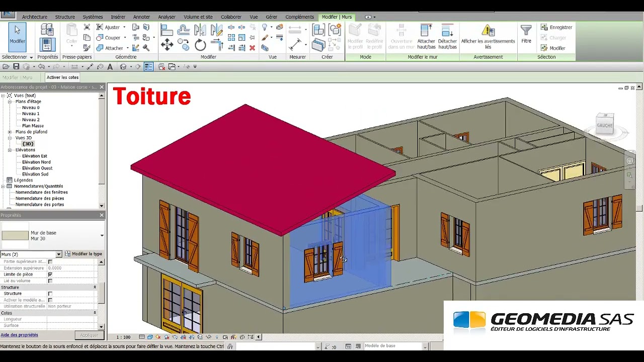Click the Move (Déplacer) tool icon

(x=167, y=45)
